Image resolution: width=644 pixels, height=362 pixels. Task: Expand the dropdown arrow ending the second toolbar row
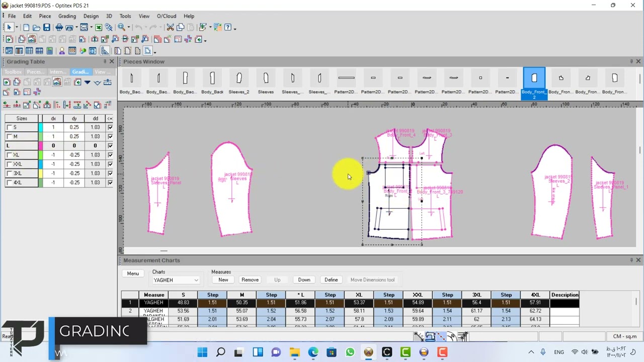(x=205, y=40)
